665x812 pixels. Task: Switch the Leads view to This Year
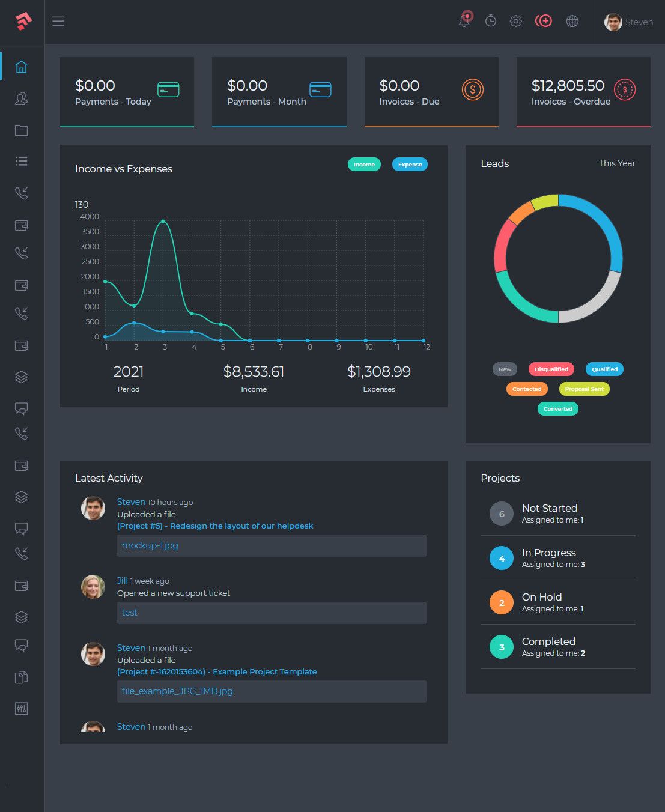click(616, 163)
